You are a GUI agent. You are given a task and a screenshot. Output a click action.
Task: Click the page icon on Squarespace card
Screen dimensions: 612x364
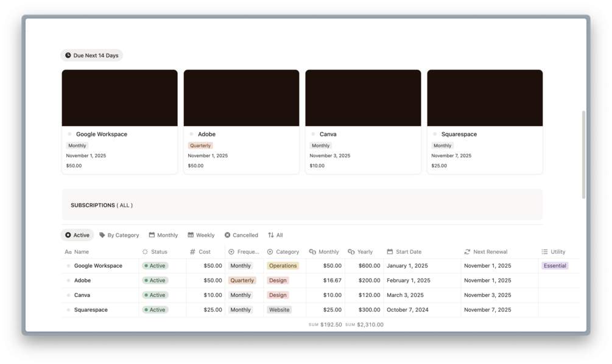click(435, 134)
